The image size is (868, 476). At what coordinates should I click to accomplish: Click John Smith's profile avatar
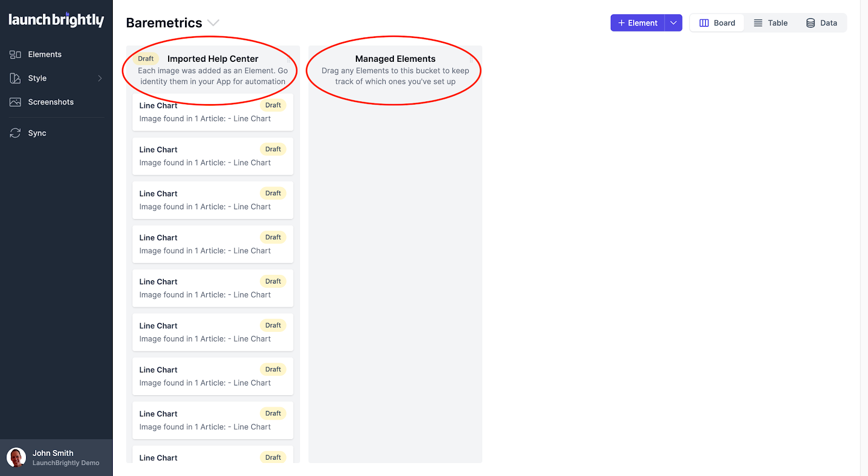pos(16,458)
